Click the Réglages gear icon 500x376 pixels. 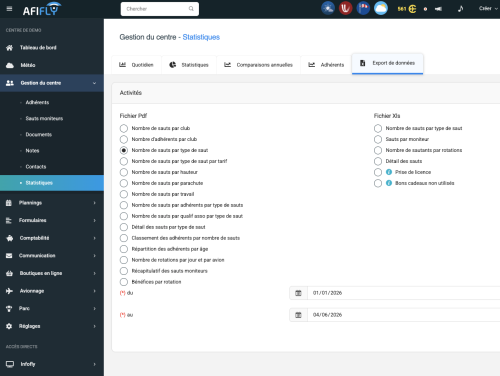(x=9, y=326)
